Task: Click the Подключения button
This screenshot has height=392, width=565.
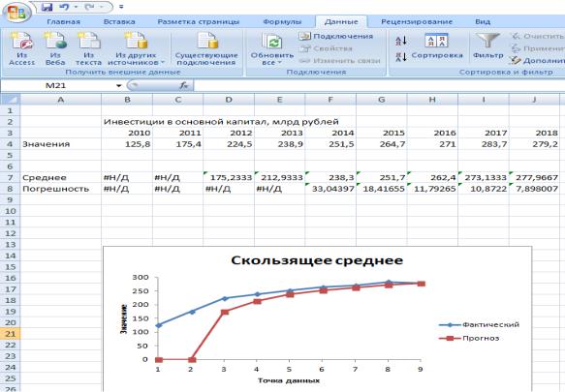Action: click(x=336, y=36)
